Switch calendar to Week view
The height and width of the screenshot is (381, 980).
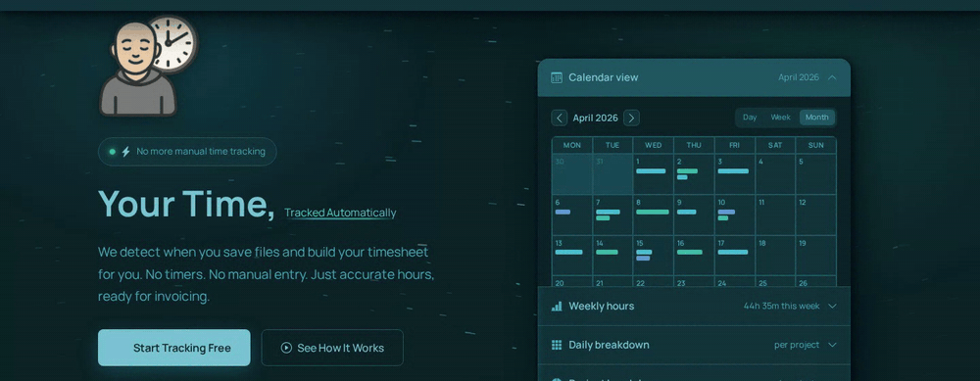point(780,118)
